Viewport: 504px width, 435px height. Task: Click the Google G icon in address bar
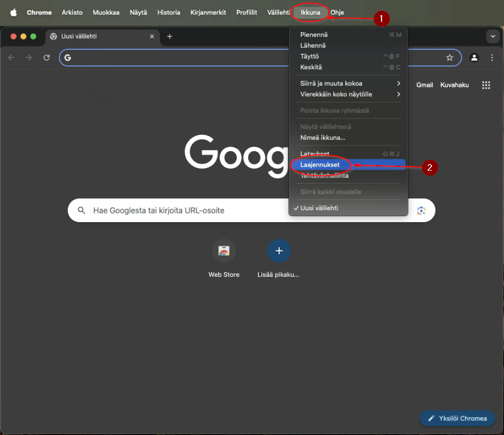point(68,57)
